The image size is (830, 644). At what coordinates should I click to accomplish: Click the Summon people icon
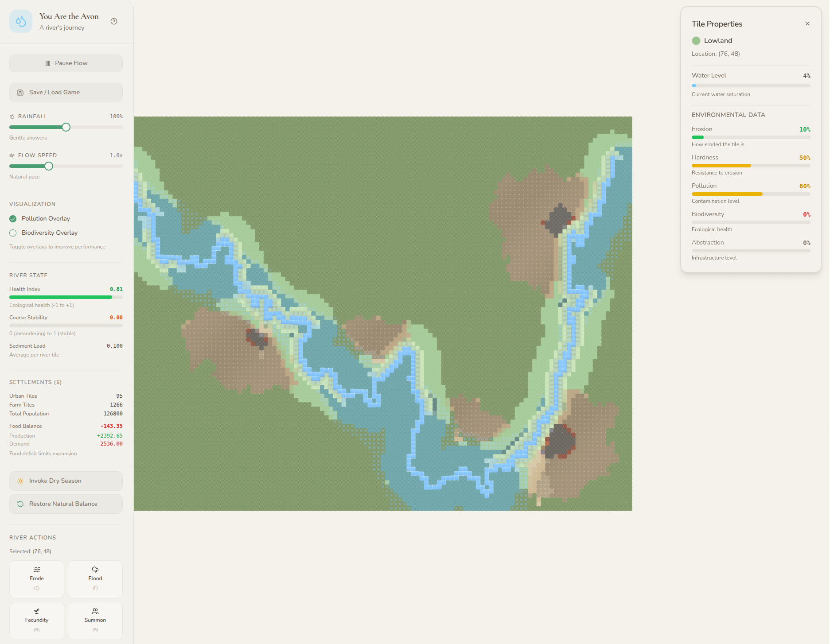click(x=95, y=611)
